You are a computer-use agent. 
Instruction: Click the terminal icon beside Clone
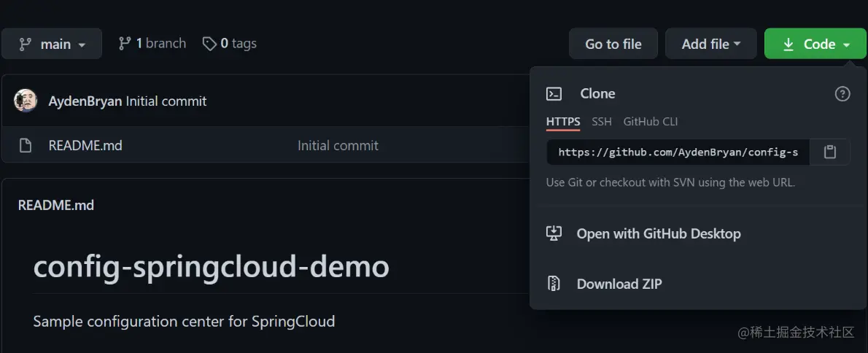click(x=554, y=93)
